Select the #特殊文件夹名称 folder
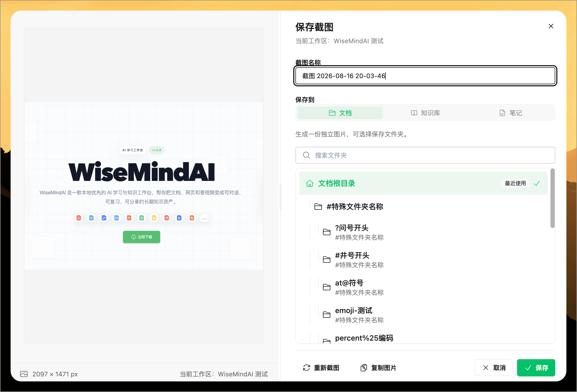This screenshot has height=392, width=577. pos(423,207)
